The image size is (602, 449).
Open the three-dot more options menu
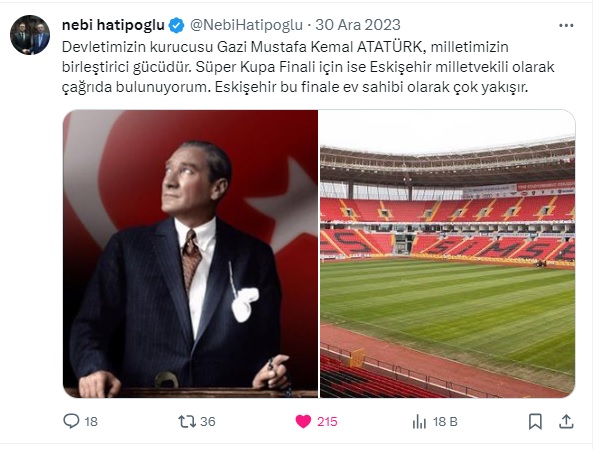coord(566,26)
